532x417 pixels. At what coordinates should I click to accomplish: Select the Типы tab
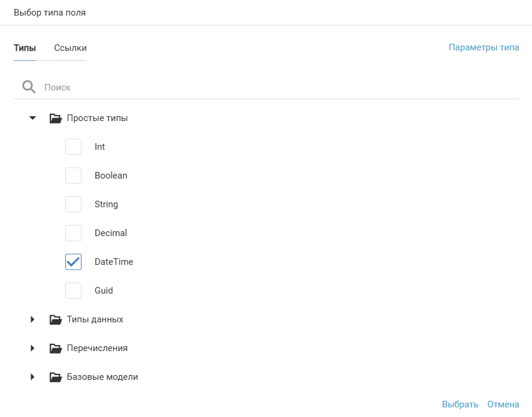(25, 48)
